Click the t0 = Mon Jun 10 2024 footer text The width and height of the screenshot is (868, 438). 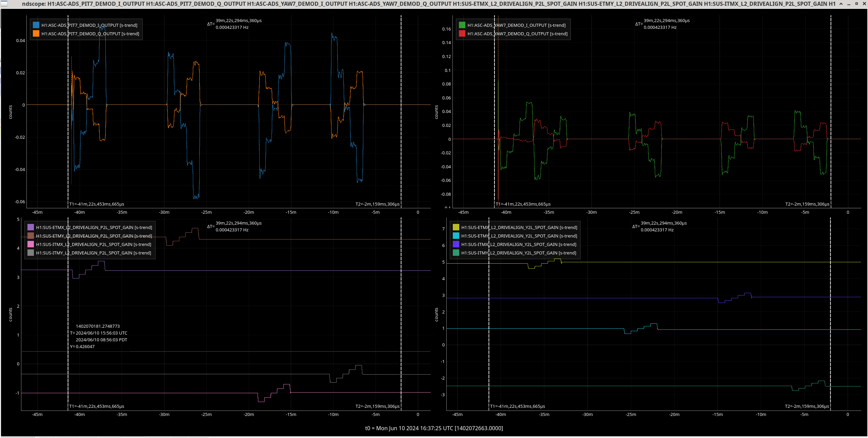tap(434, 428)
